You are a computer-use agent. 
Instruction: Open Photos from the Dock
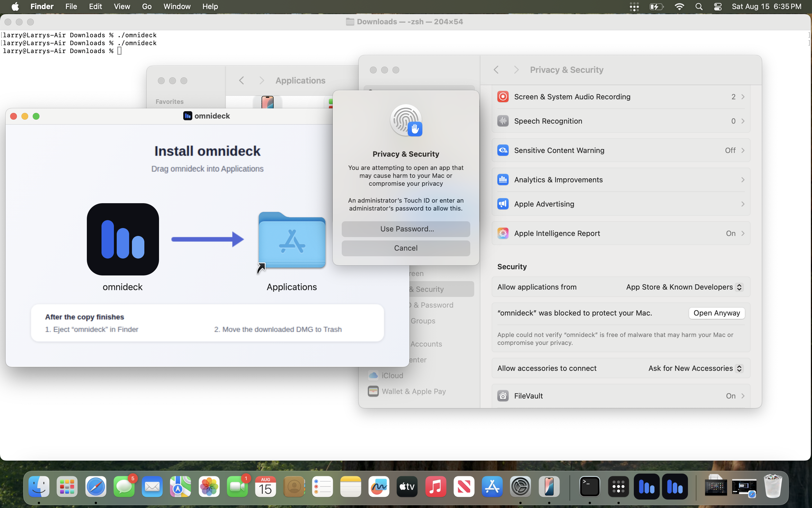tap(209, 486)
